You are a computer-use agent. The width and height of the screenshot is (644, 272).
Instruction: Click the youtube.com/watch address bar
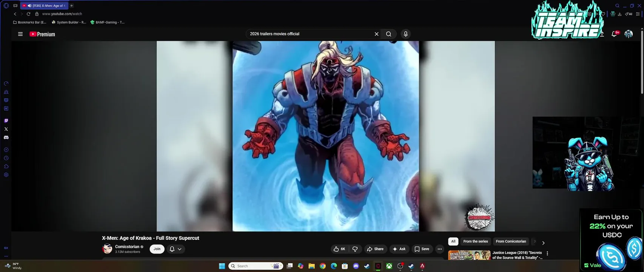pyautogui.click(x=62, y=14)
